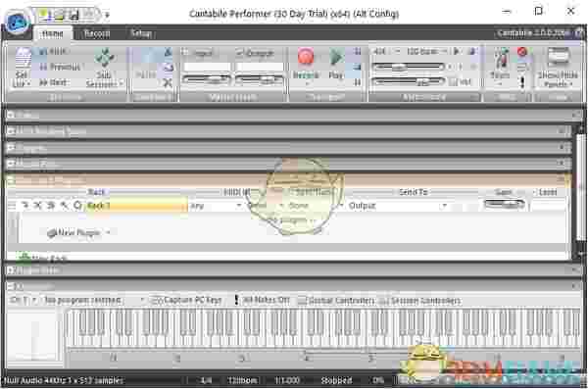Image resolution: width=588 pixels, height=389 pixels.
Task: Click the panic exclamation icon in the ribbon
Action: (x=522, y=82)
